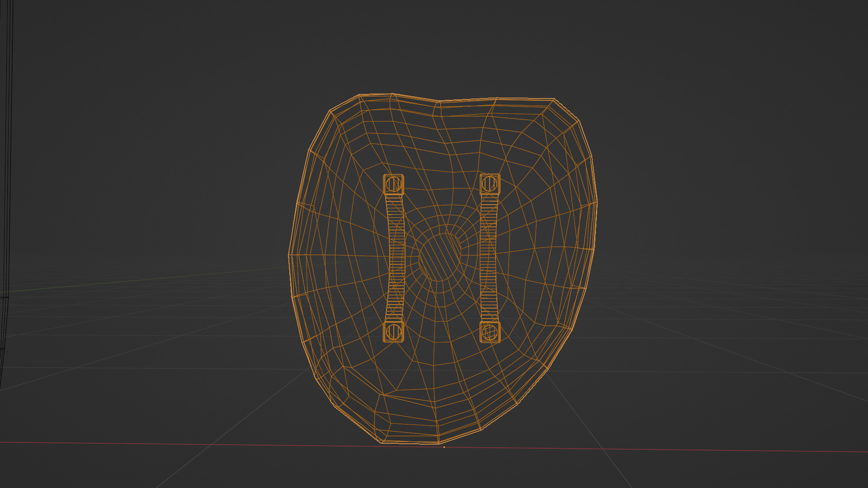Click the top-right bolt on the shield
Viewport: 868px width, 488px height.
click(x=490, y=183)
